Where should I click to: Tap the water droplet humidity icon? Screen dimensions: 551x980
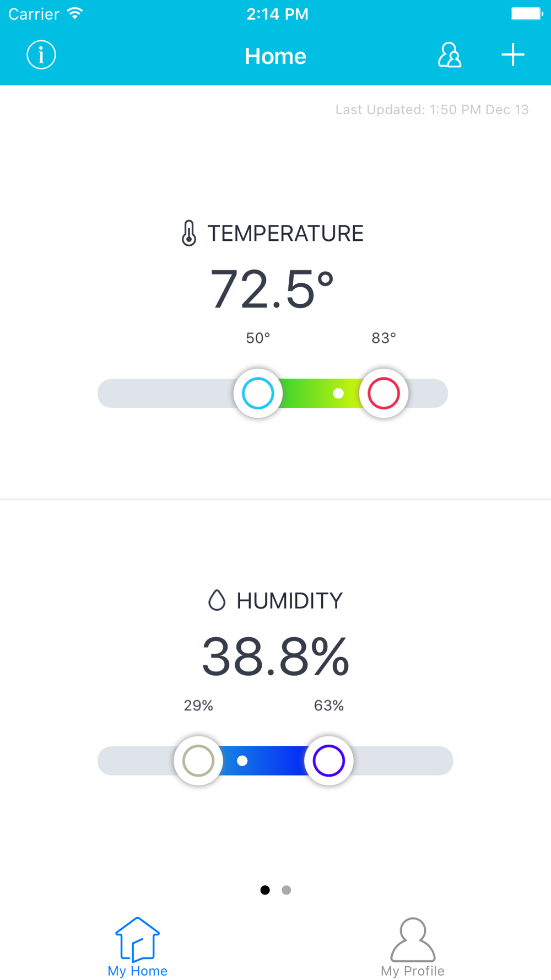(217, 600)
